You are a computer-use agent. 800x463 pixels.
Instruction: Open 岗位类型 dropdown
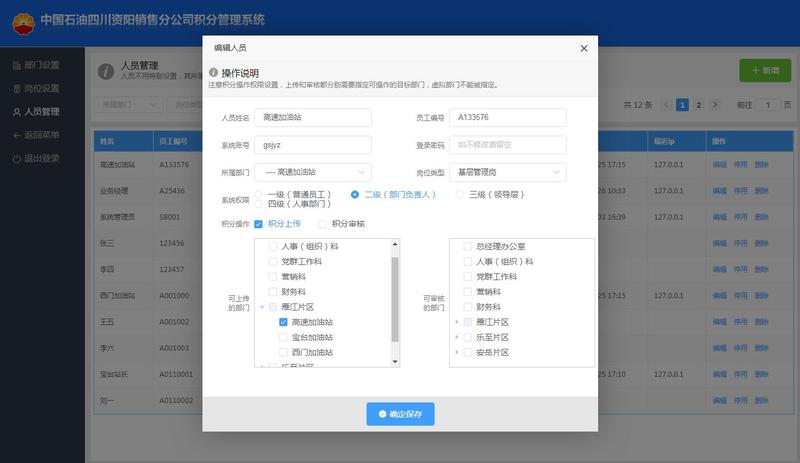click(508, 173)
